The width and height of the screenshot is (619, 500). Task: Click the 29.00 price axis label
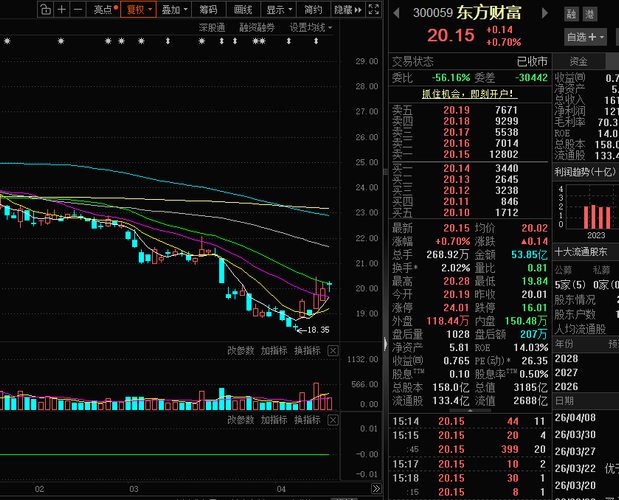pyautogui.click(x=367, y=61)
